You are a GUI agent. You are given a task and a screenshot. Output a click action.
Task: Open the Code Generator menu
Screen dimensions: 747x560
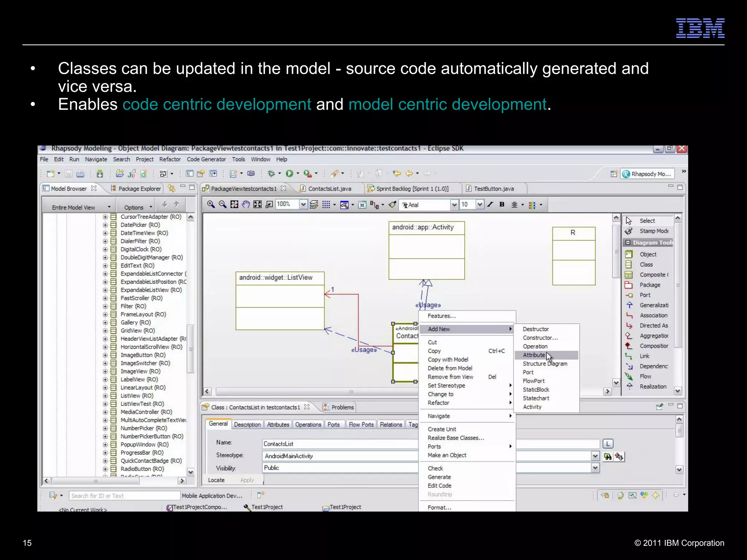coord(206,159)
